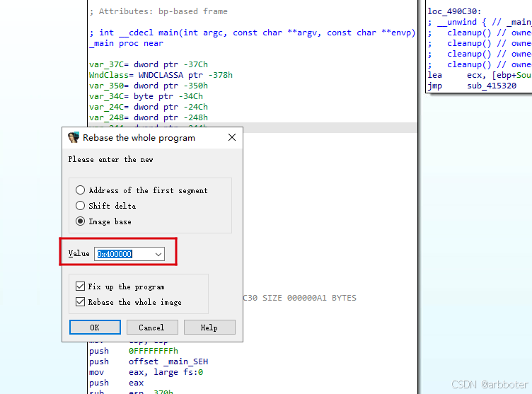The height and width of the screenshot is (394, 532).
Task: Click the '__unwind {' comment line
Action: click(479, 22)
